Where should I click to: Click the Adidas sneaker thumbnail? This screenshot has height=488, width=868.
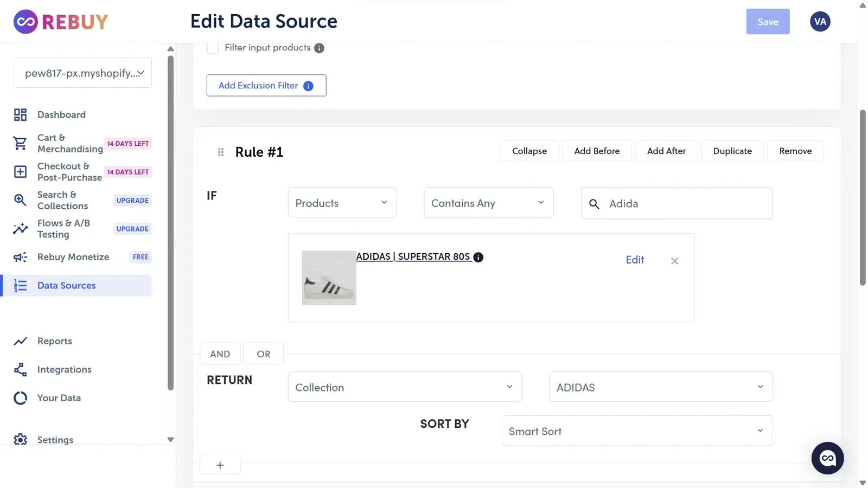point(329,278)
